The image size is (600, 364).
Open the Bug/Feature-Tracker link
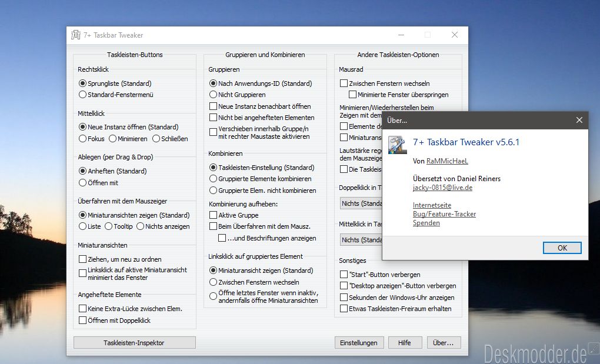444,214
